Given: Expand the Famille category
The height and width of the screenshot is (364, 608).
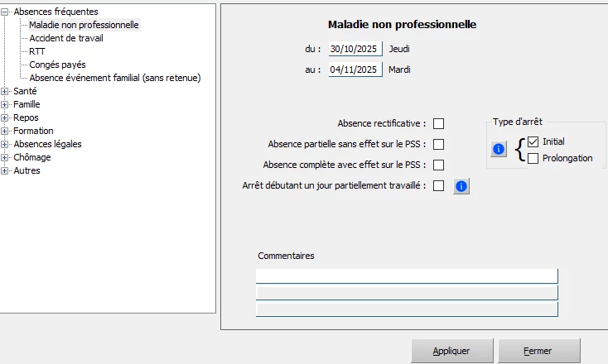Looking at the screenshot, I should tap(6, 105).
